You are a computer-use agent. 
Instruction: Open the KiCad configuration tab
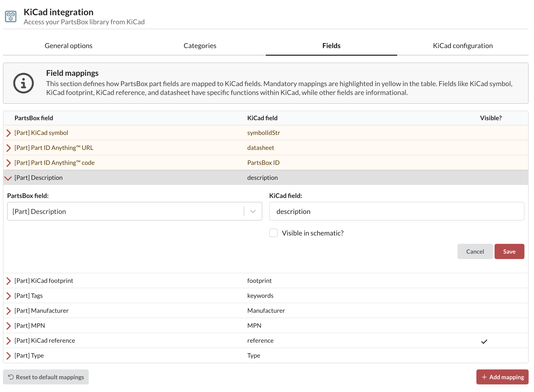[x=463, y=46]
